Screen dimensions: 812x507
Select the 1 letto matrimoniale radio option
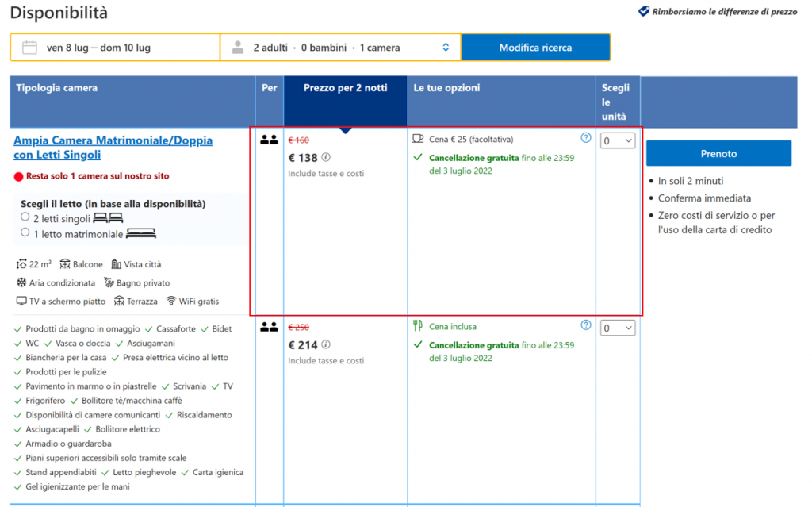coord(25,233)
